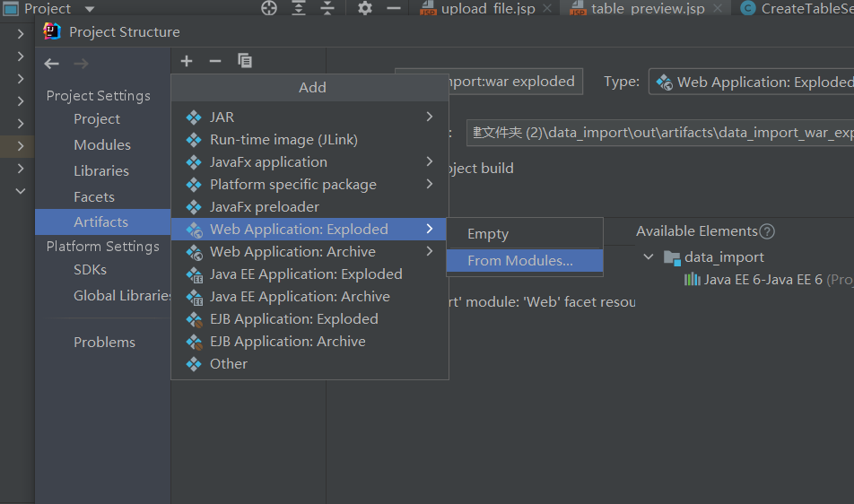Open the project view settings gear
The width and height of the screenshot is (854, 504).
[364, 9]
